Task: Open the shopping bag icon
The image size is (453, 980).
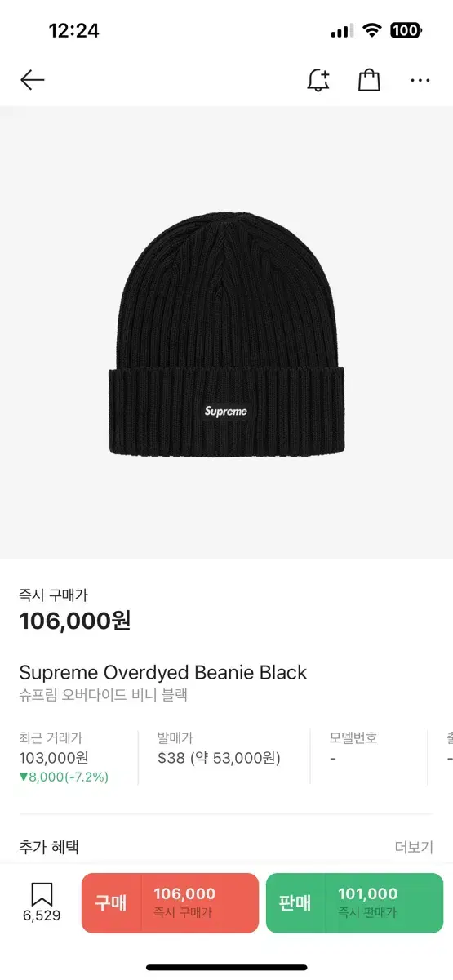Action: click(369, 79)
